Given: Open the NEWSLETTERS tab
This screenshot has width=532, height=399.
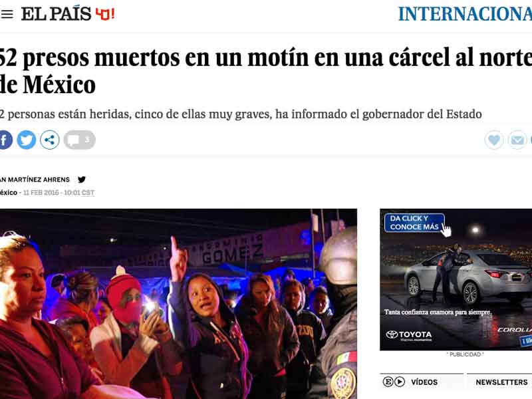Looking at the screenshot, I should (x=501, y=382).
